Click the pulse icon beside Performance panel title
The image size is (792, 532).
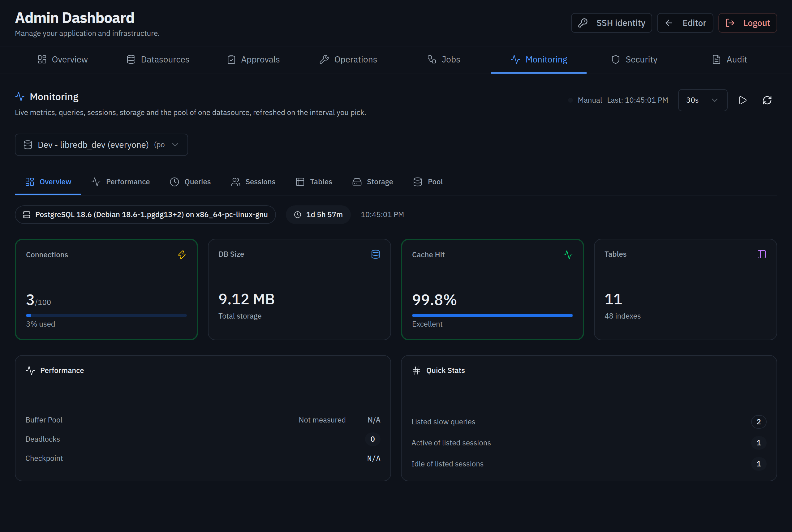[30, 371]
